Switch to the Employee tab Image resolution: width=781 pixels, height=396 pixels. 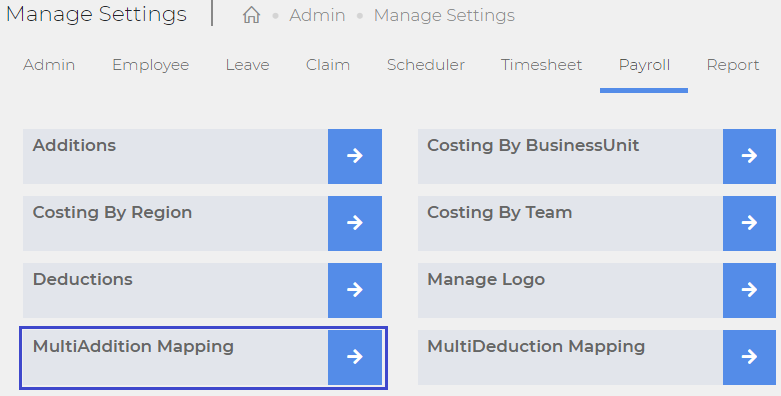tap(150, 65)
